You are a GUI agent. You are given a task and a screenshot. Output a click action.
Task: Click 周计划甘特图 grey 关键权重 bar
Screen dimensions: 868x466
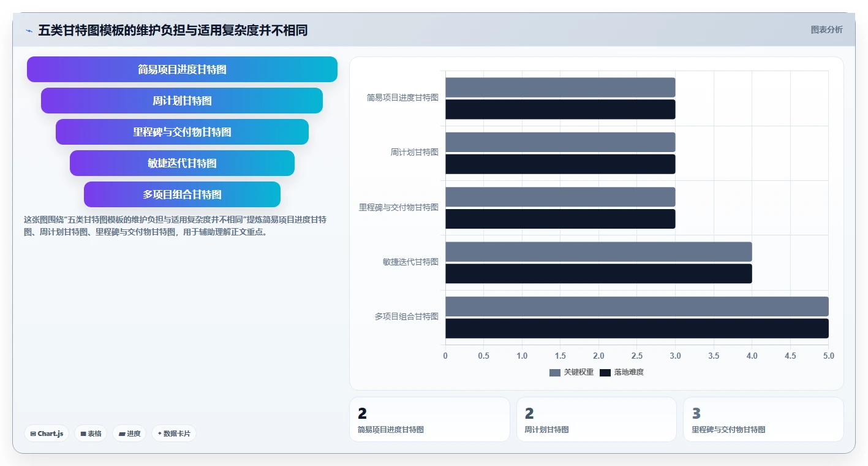point(560,142)
